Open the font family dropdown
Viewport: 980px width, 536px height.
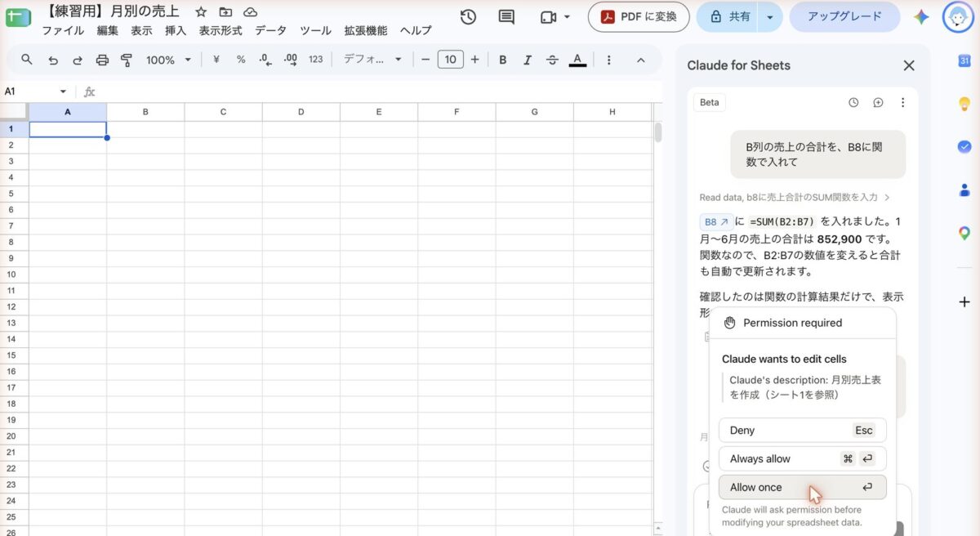(373, 60)
